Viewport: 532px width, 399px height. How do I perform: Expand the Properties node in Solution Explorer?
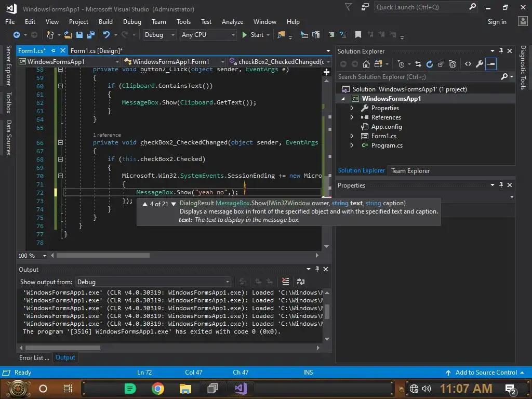(x=352, y=108)
